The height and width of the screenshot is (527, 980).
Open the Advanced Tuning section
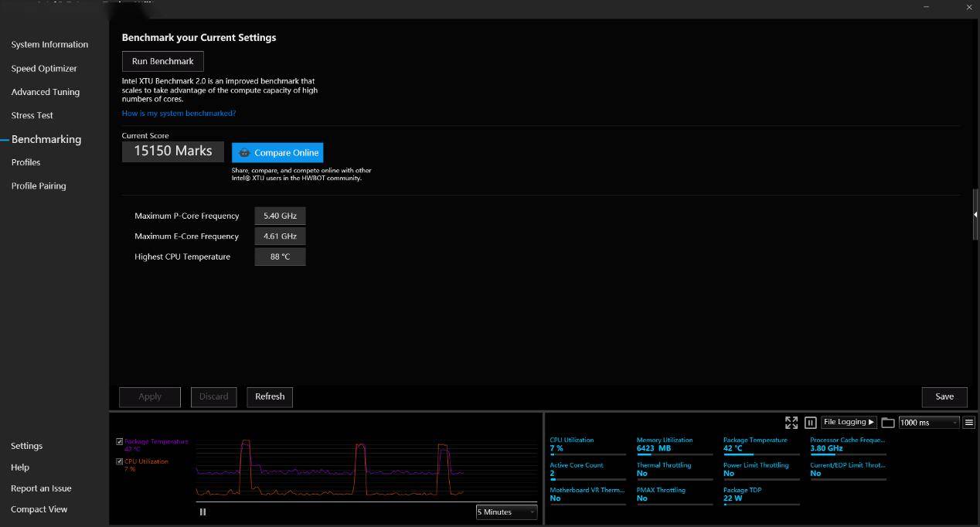click(46, 92)
